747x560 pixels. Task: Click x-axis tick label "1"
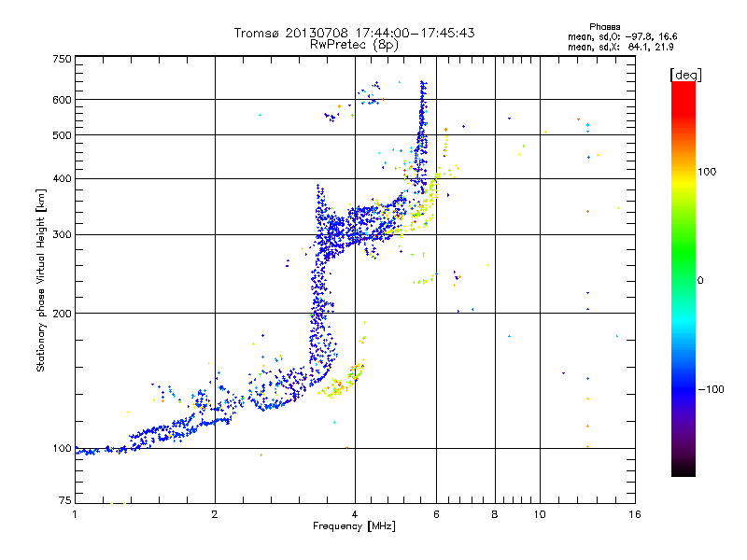pyautogui.click(x=75, y=514)
